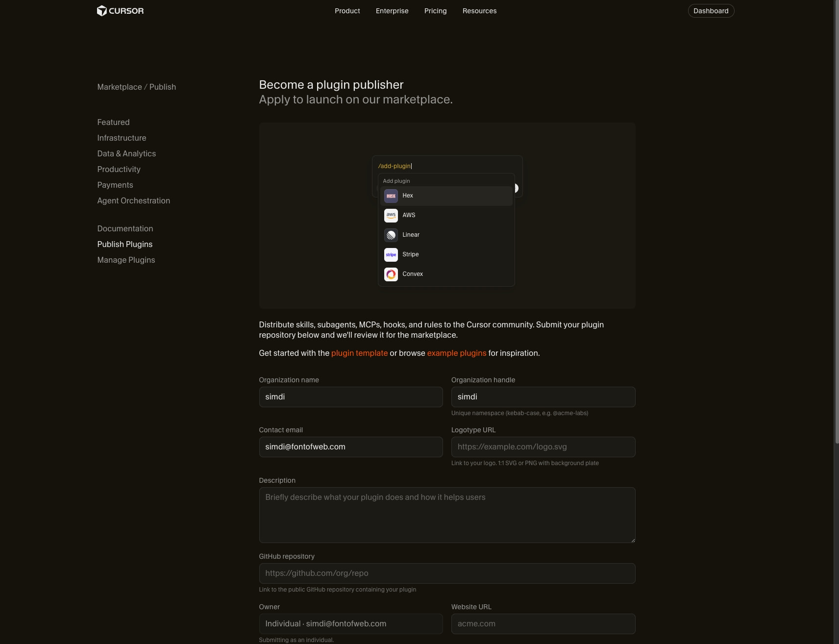Select Hex in the plugin list
Screen dimensions: 839x644
pyautogui.click(x=446, y=196)
